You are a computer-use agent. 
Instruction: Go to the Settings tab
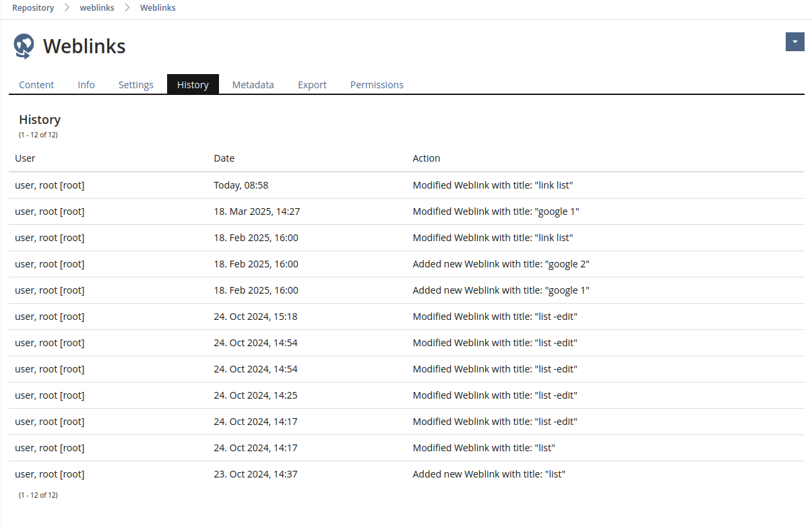tap(136, 85)
